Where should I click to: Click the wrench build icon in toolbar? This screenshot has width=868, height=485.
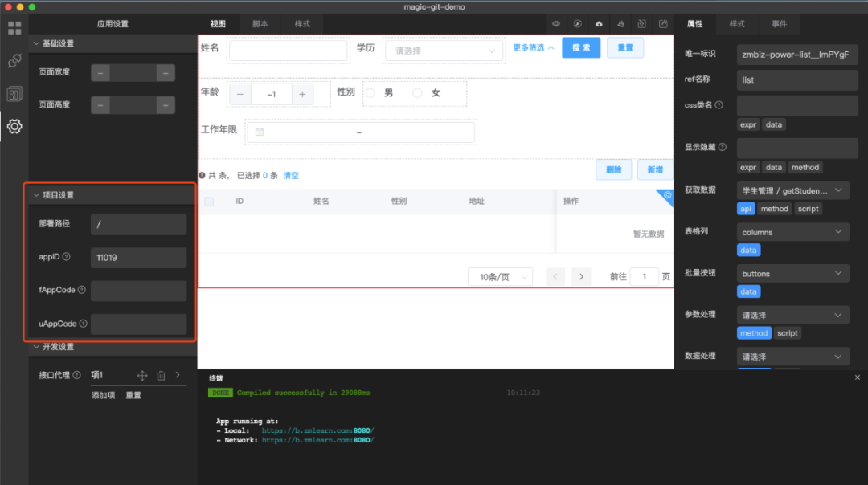click(577, 24)
